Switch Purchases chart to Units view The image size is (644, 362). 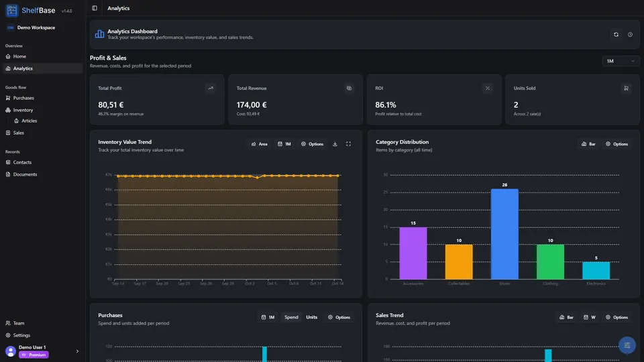tap(311, 317)
